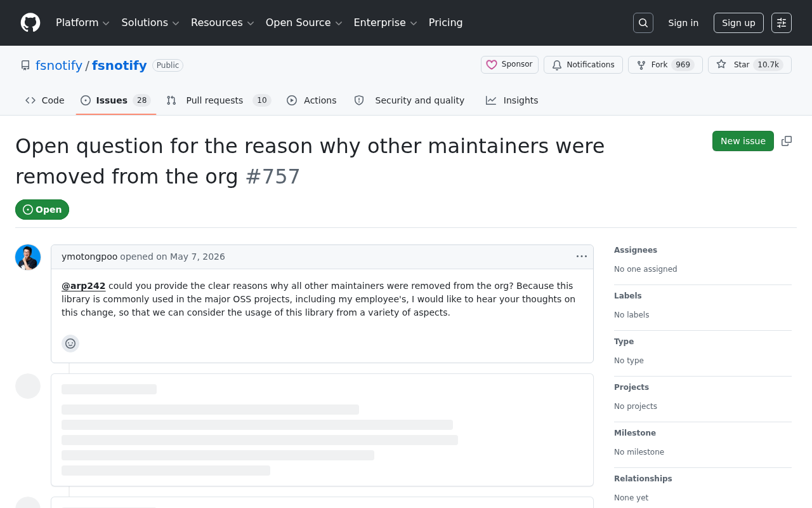The width and height of the screenshot is (812, 508).
Task: Open the Pricing page
Action: point(446,23)
